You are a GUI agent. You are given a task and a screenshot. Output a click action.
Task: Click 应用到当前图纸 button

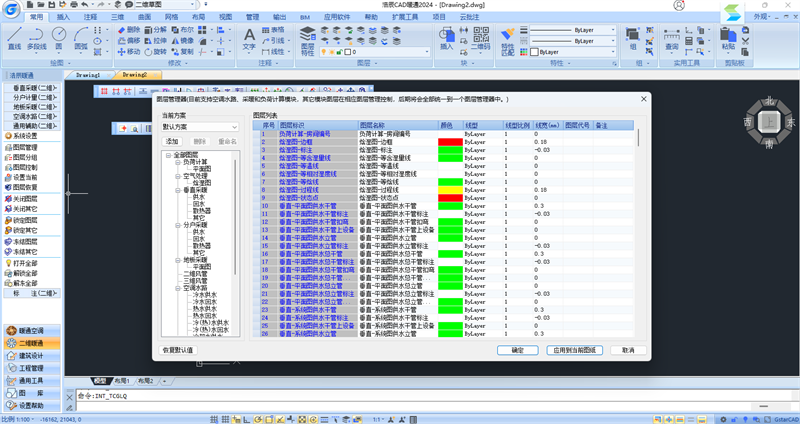pyautogui.click(x=573, y=351)
